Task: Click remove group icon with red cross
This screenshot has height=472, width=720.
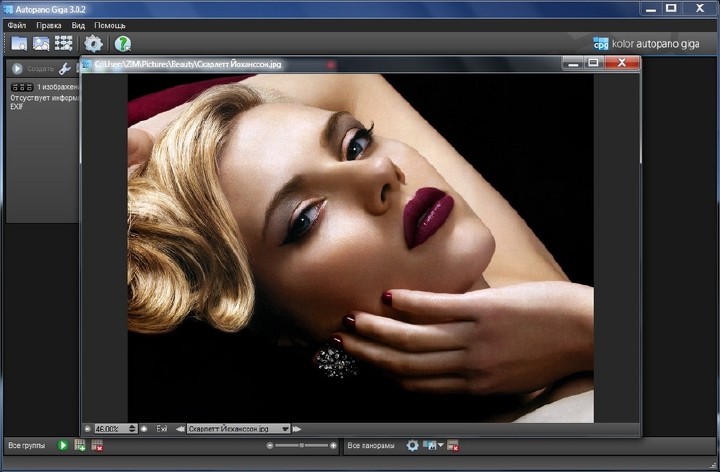Action: tap(97, 445)
